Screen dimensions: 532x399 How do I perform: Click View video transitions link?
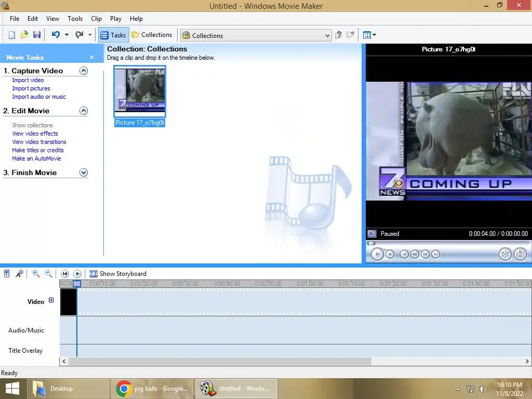point(39,142)
